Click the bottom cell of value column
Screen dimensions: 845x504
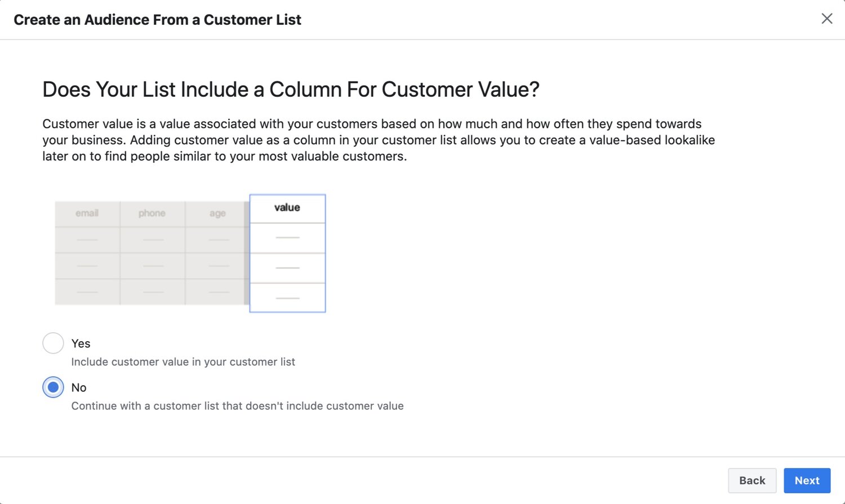(287, 297)
